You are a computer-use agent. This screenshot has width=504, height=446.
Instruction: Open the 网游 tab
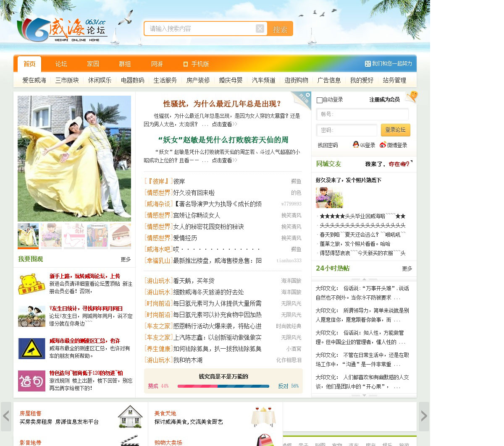tap(157, 64)
